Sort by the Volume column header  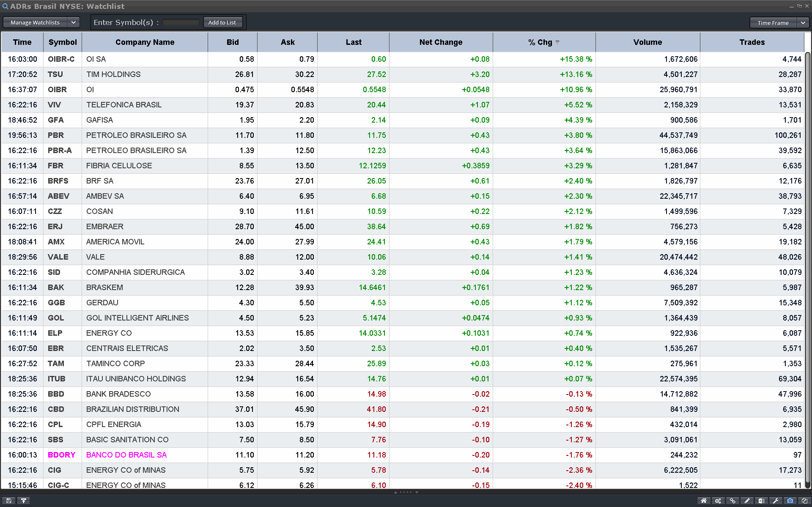coord(647,42)
